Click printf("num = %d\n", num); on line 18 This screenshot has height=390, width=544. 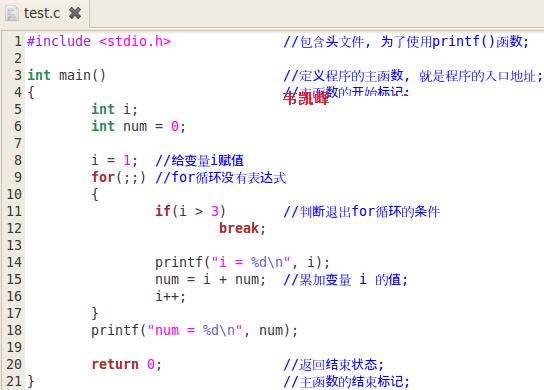click(194, 330)
